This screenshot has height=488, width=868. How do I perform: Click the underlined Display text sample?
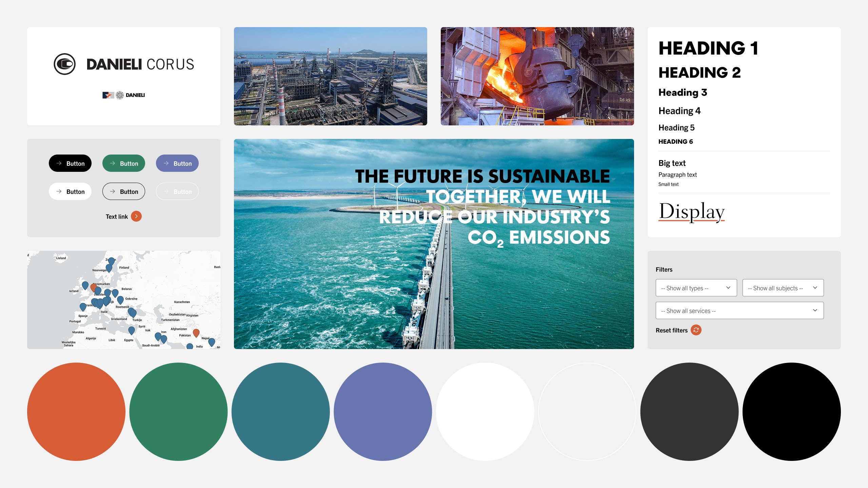pyautogui.click(x=691, y=211)
